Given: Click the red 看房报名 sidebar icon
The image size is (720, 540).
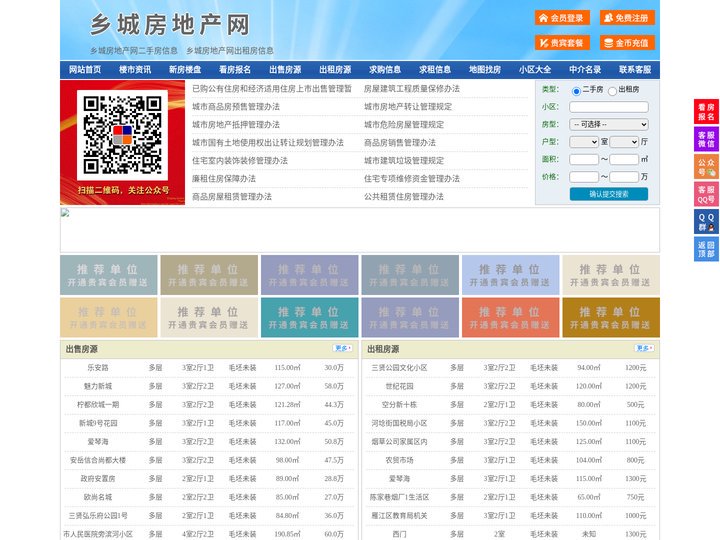Looking at the screenshot, I should point(706,112).
